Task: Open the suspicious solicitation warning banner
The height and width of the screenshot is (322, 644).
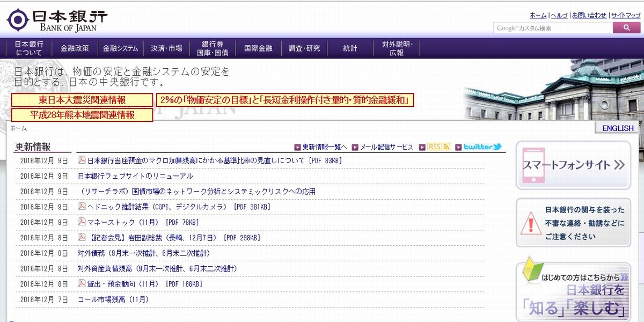Action: point(573,223)
